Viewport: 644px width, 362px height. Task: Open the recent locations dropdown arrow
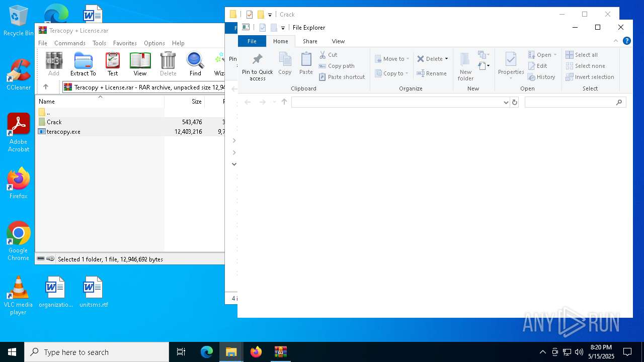[x=274, y=102]
